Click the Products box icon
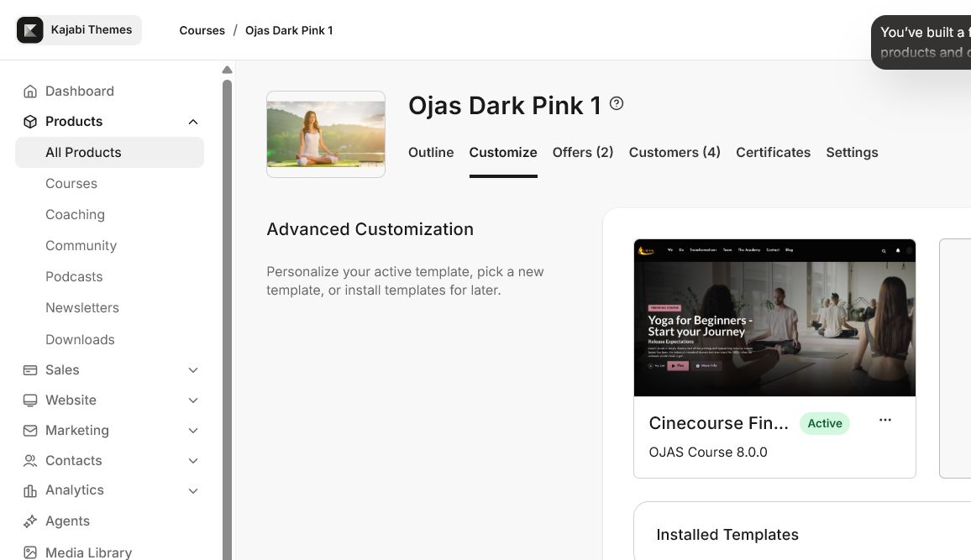Image resolution: width=971 pixels, height=560 pixels. (x=29, y=122)
